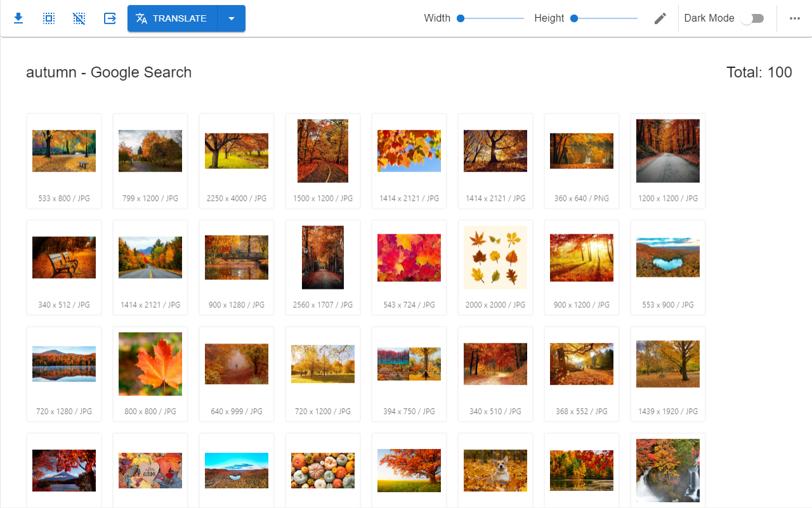The image size is (812, 508).
Task: Select the 2000 x 2000 leaf collection thumbnail
Action: click(495, 257)
